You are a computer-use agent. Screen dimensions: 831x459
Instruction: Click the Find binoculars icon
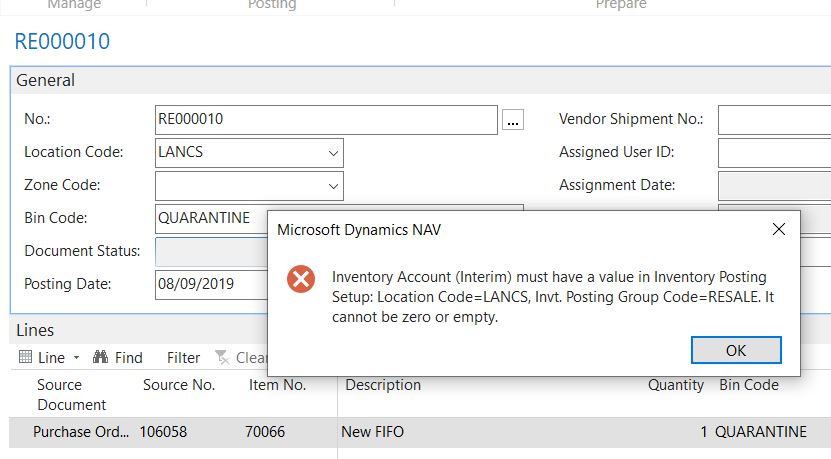100,357
